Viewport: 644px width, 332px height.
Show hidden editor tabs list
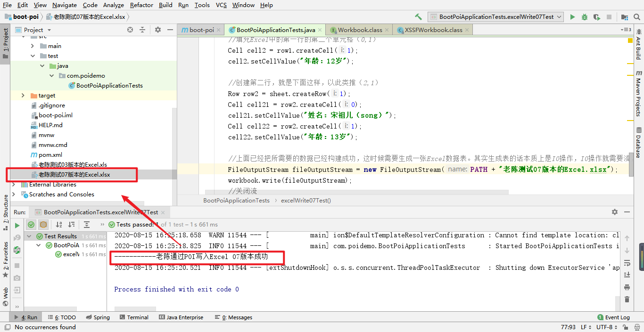pyautogui.click(x=627, y=30)
